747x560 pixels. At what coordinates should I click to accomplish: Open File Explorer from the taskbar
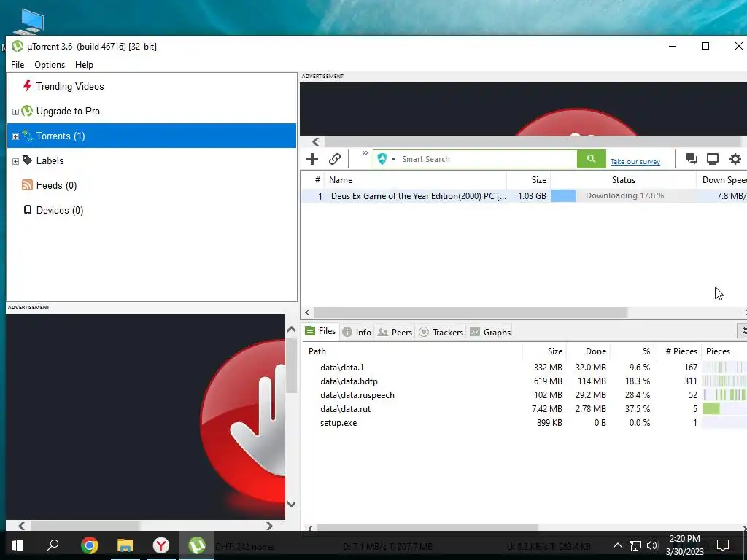[x=125, y=545]
